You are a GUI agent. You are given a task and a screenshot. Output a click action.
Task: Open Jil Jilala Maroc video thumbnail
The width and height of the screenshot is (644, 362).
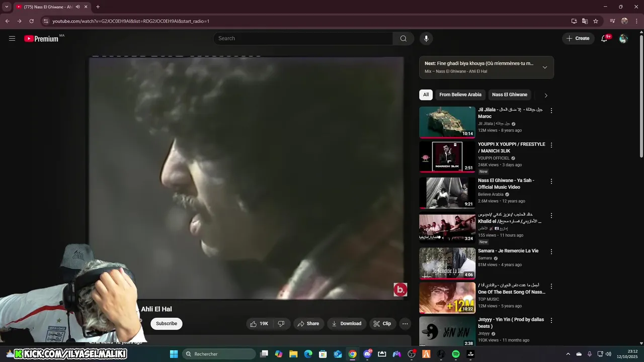(x=447, y=122)
